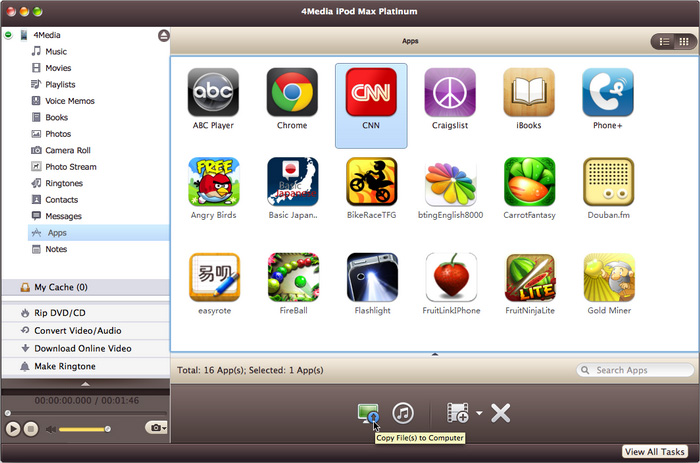This screenshot has width=700, height=463.
Task: Collapse the 4Media device tree
Action: coord(9,35)
